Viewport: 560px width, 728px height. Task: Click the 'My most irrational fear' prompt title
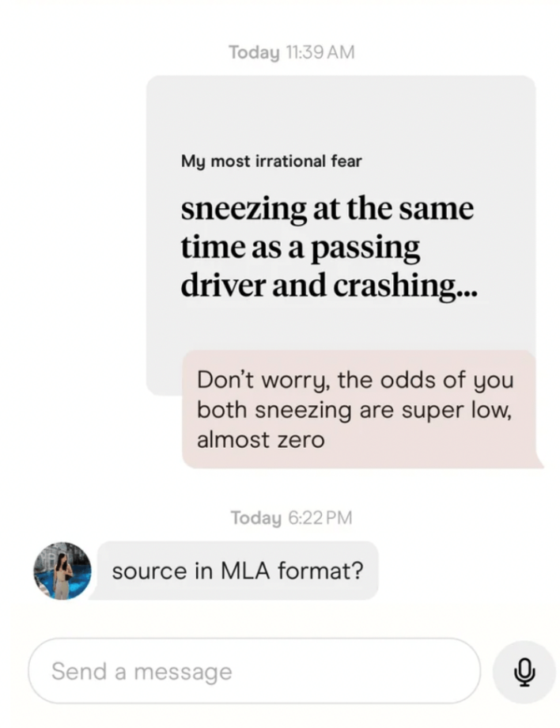click(271, 161)
